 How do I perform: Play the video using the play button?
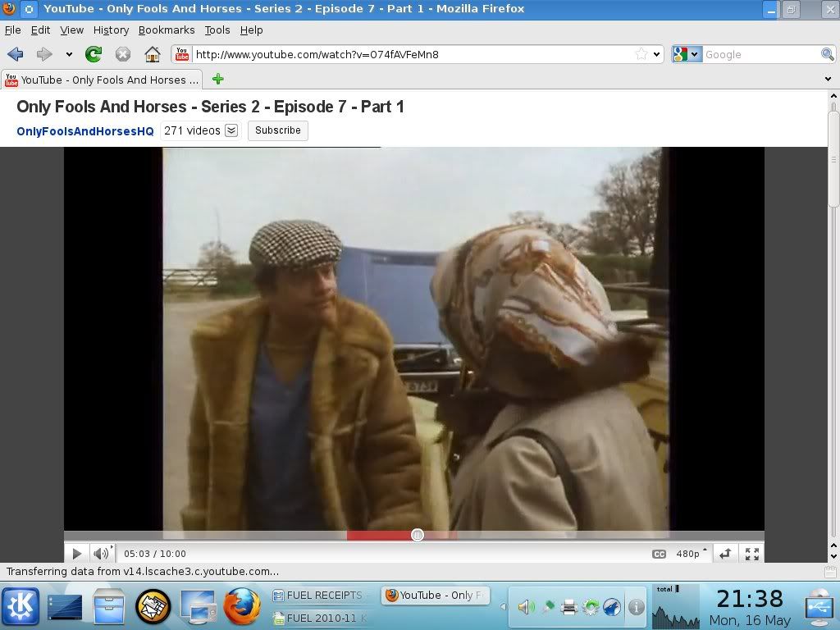pyautogui.click(x=76, y=554)
